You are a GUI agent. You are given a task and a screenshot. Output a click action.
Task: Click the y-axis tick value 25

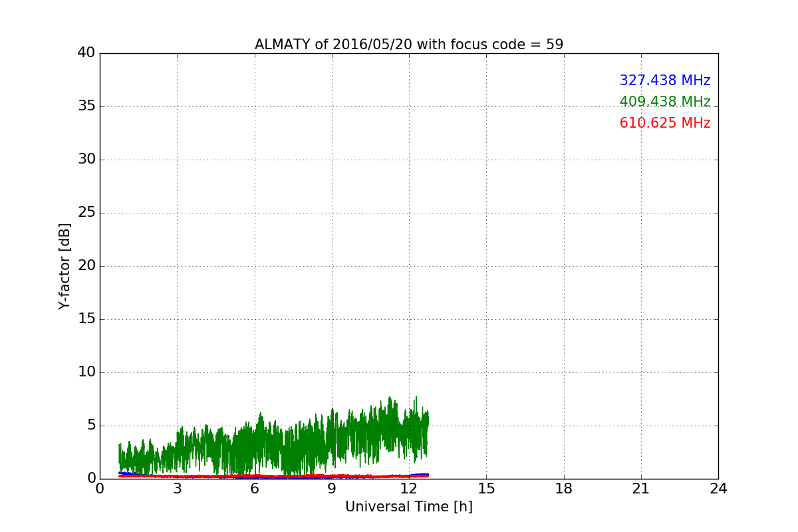pyautogui.click(x=86, y=213)
